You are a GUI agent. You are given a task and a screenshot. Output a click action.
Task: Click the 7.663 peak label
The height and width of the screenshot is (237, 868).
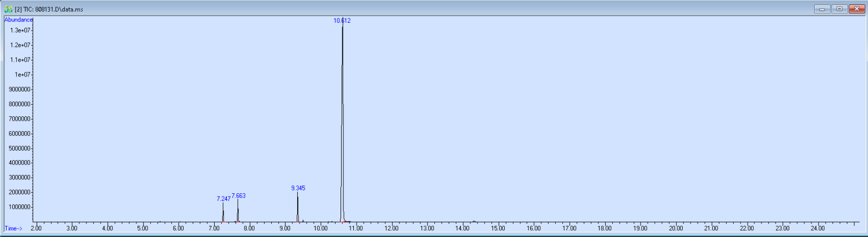(x=238, y=195)
